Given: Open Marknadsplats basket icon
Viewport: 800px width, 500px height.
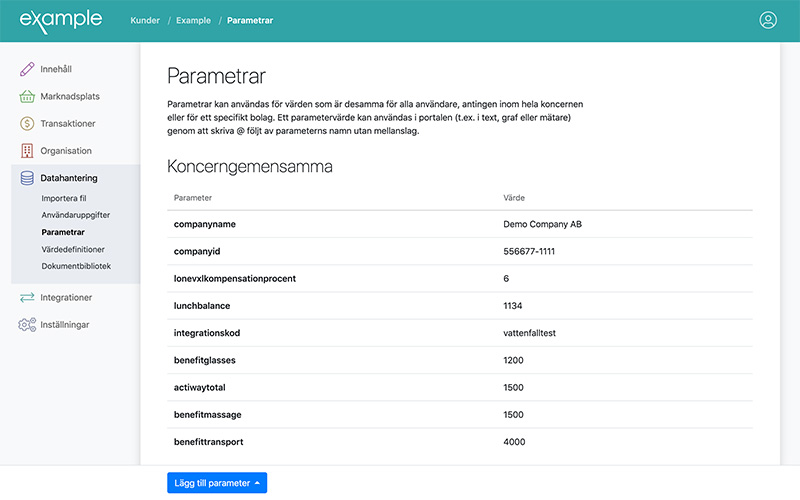Looking at the screenshot, I should click(27, 96).
